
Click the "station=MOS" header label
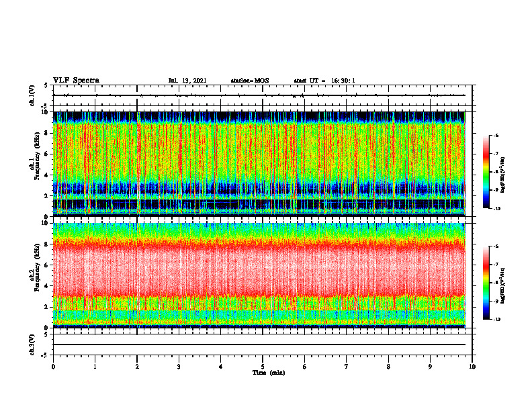click(250, 81)
